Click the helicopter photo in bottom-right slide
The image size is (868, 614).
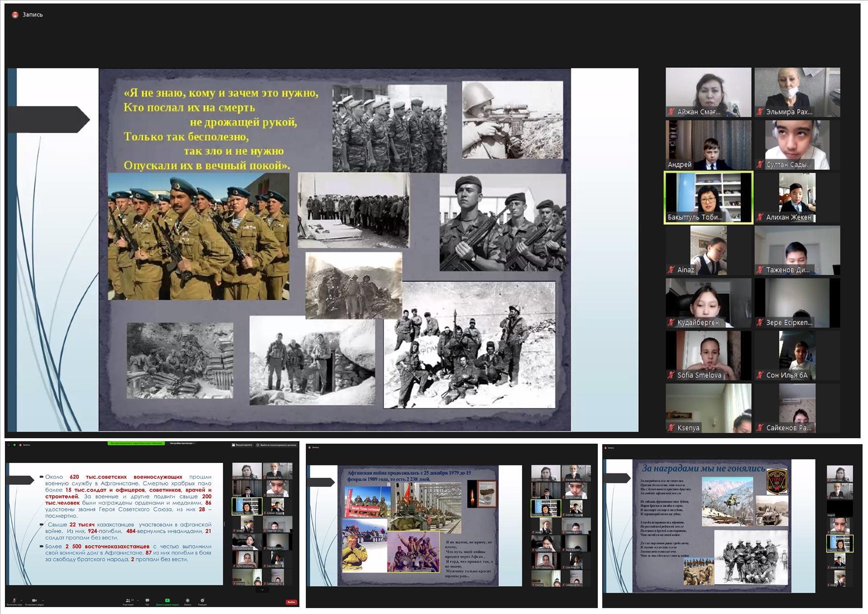[x=728, y=501]
